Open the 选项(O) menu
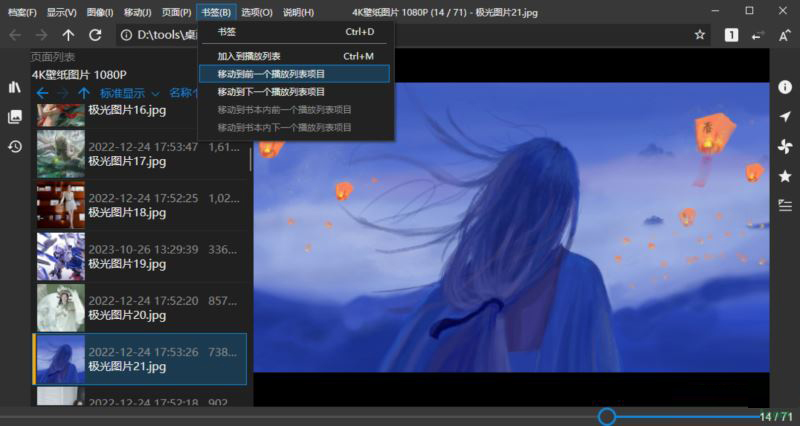The height and width of the screenshot is (426, 800). tap(257, 12)
